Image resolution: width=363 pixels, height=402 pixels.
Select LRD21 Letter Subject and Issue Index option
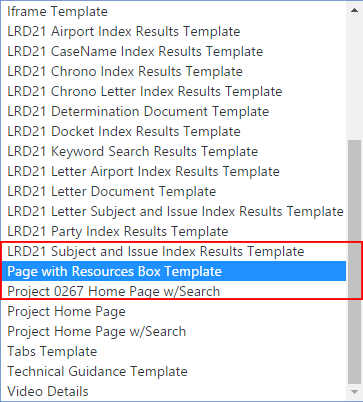point(173,211)
